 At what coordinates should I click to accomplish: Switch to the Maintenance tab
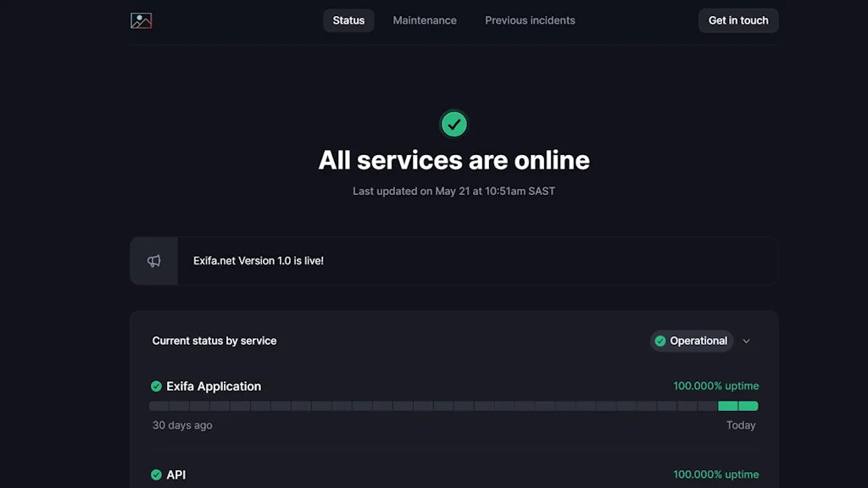(424, 19)
